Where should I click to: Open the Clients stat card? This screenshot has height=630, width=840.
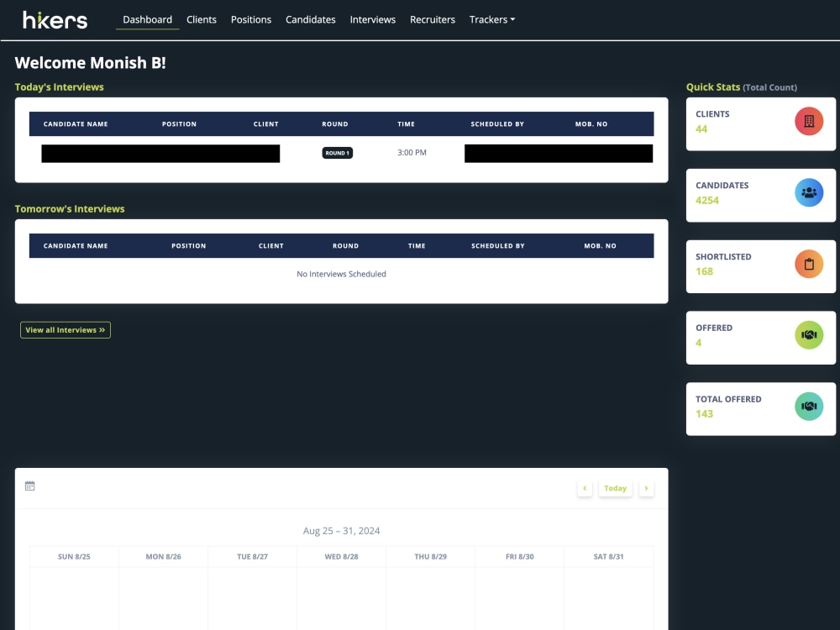click(x=761, y=123)
